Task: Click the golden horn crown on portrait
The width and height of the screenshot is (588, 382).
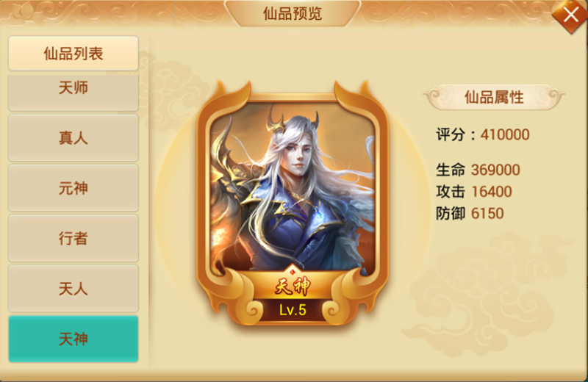Action: click(293, 120)
